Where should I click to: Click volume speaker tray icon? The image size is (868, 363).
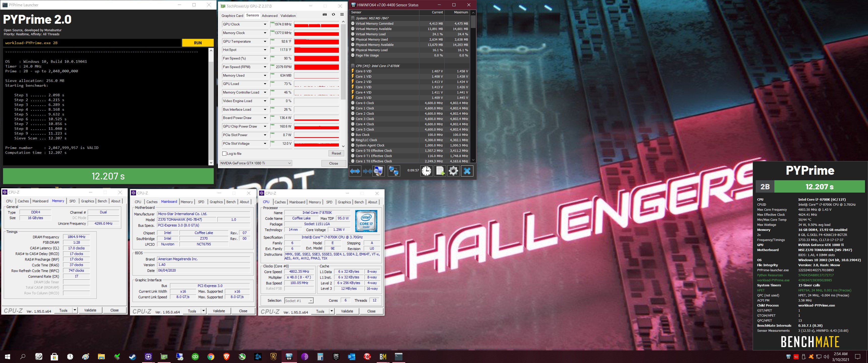pyautogui.click(x=826, y=357)
